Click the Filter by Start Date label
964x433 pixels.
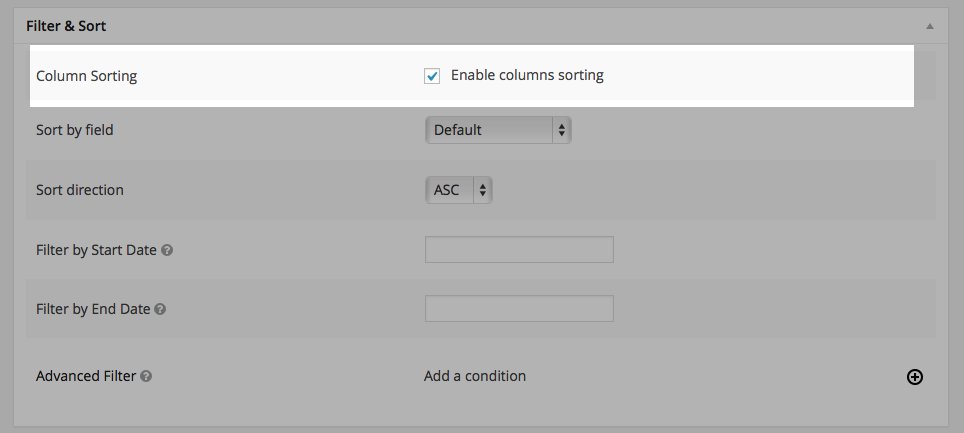click(96, 250)
